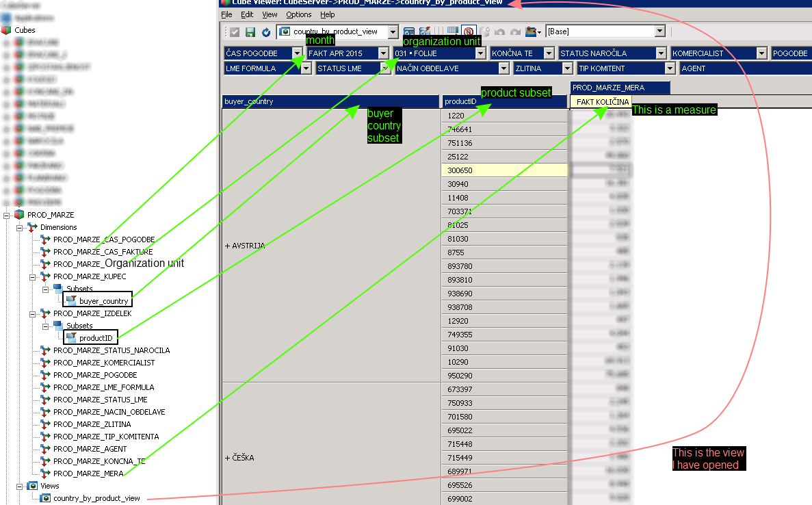The height and width of the screenshot is (505, 812).
Task: Expand the + AVSTRIJA row
Action: pyautogui.click(x=227, y=246)
